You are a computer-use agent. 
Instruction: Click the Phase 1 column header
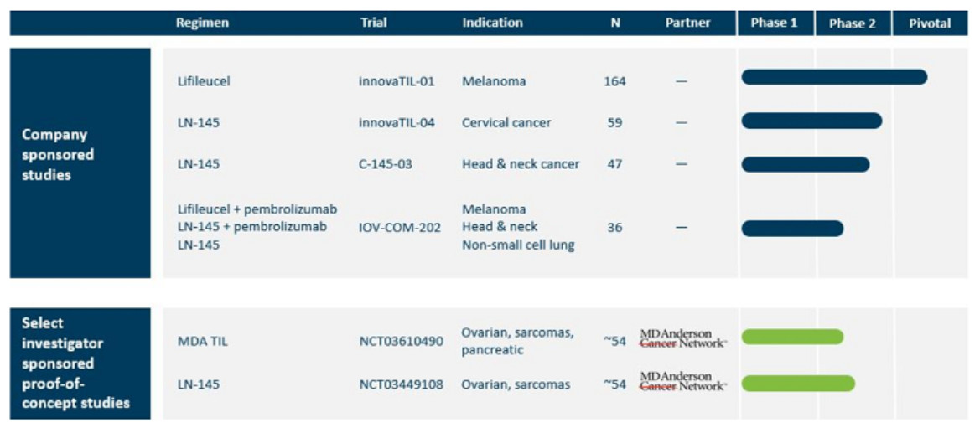point(774,23)
